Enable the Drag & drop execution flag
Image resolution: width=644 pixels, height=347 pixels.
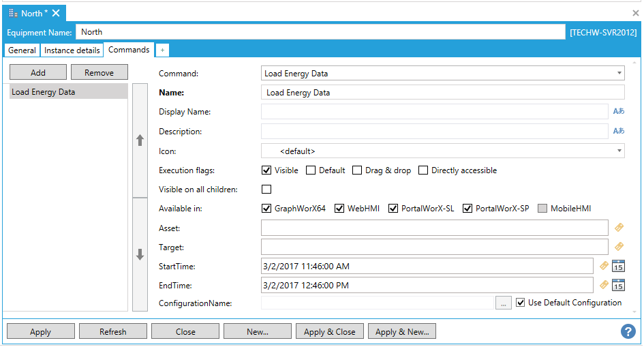pyautogui.click(x=357, y=170)
